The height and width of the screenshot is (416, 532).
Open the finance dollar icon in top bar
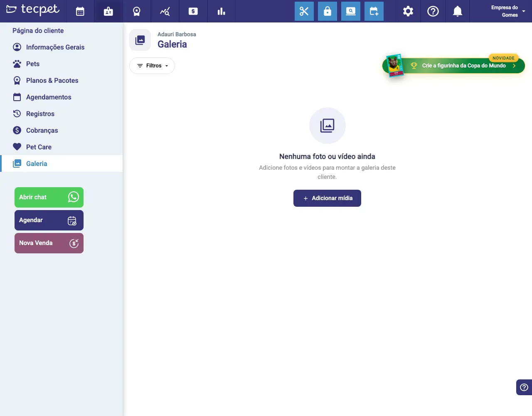(193, 11)
